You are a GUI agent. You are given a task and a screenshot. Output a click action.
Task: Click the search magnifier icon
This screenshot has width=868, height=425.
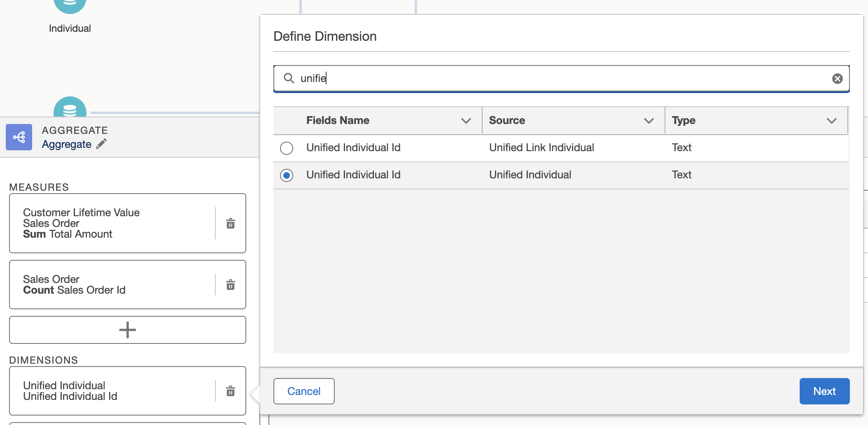pyautogui.click(x=289, y=78)
